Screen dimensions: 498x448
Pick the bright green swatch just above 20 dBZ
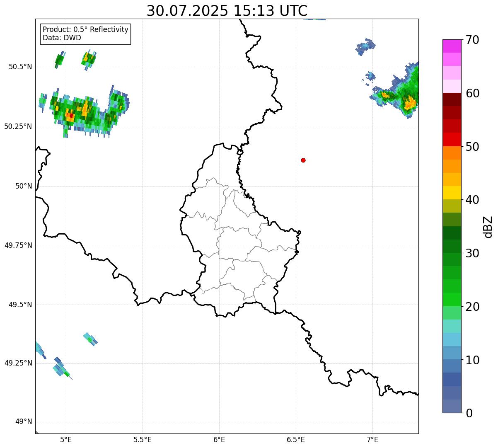tap(452, 299)
